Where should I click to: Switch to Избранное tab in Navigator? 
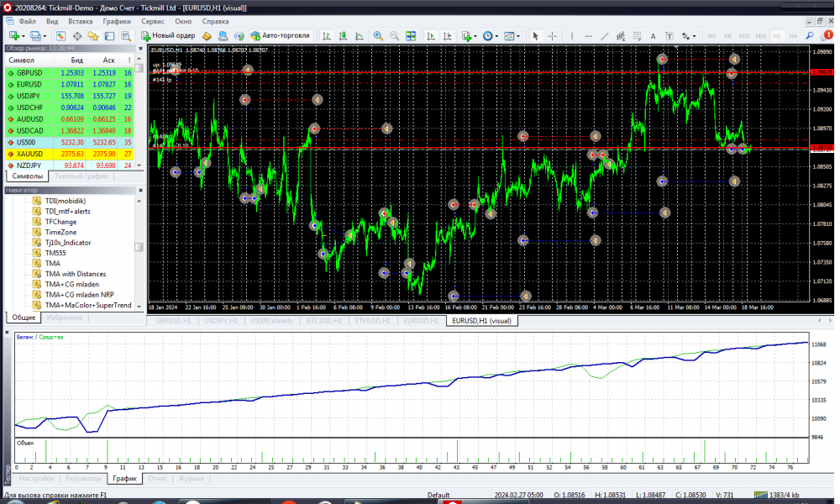(65, 318)
